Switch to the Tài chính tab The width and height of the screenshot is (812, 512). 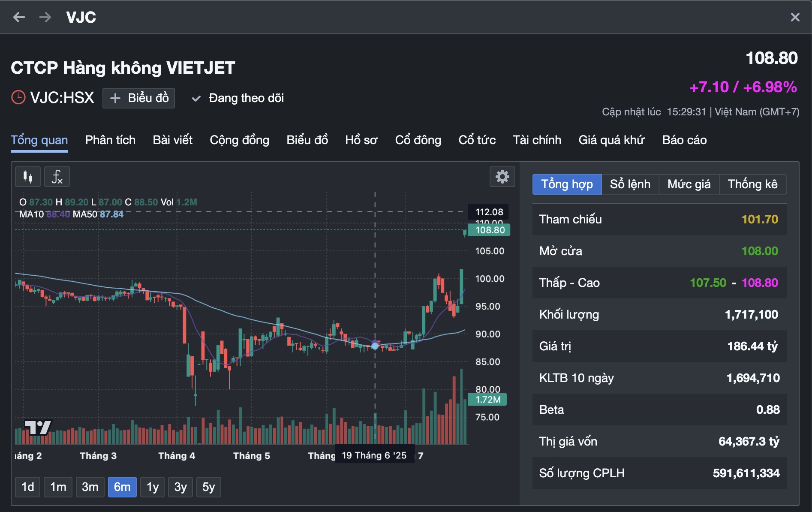point(537,140)
